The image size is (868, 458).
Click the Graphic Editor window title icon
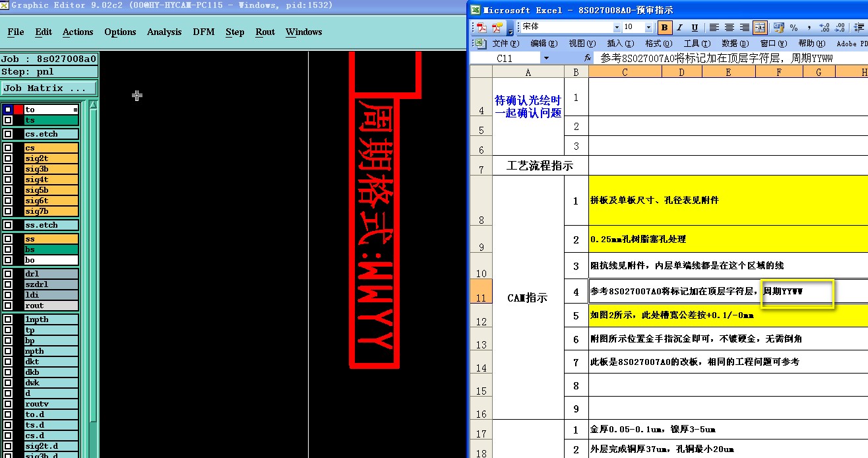[5, 5]
